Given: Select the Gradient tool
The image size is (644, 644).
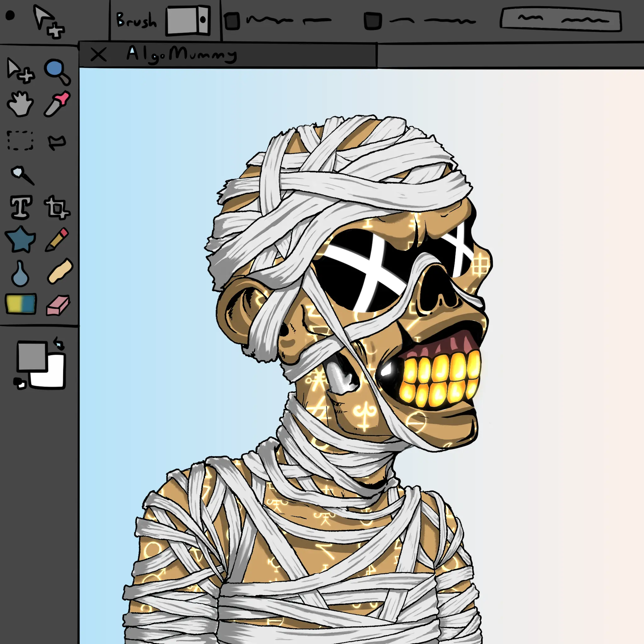Looking at the screenshot, I should coord(21,303).
